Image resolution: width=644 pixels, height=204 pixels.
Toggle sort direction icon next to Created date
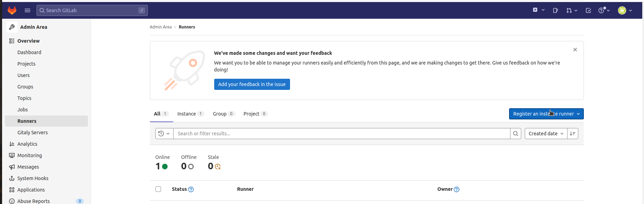tap(573, 134)
